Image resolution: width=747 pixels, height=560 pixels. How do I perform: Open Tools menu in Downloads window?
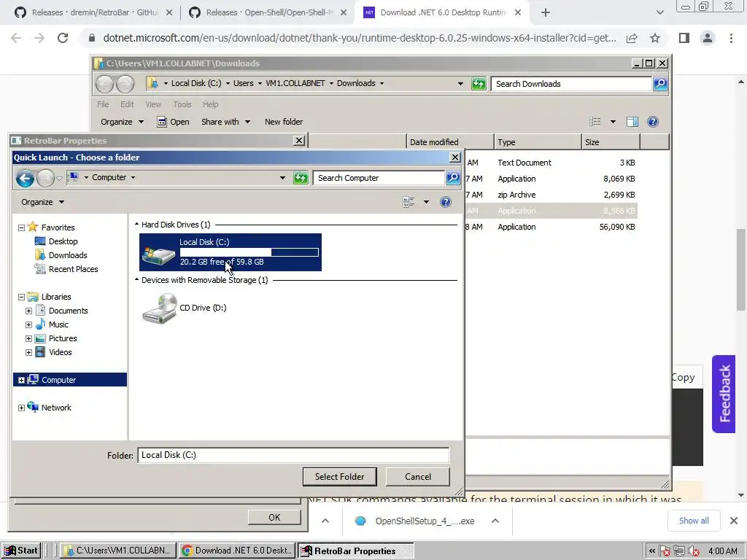(182, 104)
